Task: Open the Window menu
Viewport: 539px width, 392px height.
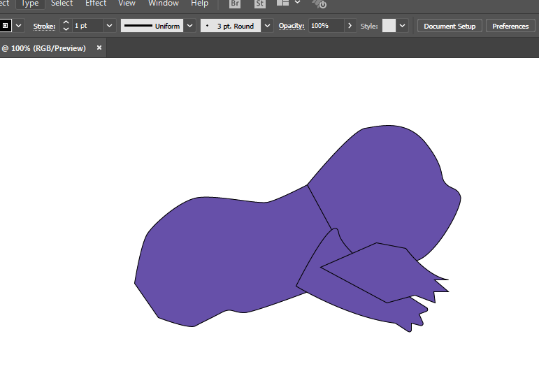Action: click(x=164, y=3)
